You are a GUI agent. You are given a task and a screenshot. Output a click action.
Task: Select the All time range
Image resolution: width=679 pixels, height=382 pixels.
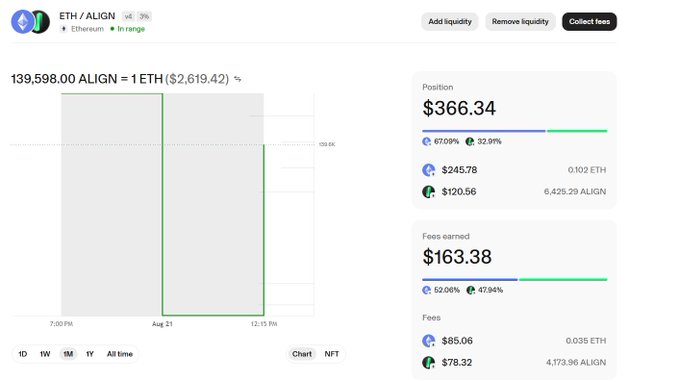[120, 354]
